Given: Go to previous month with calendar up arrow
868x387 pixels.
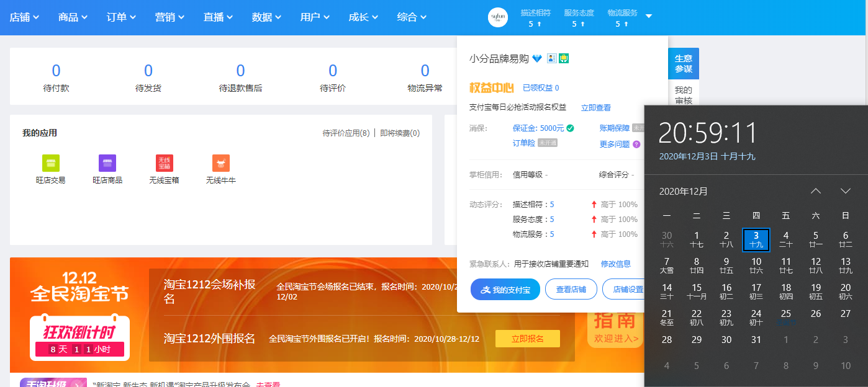Looking at the screenshot, I should (x=816, y=191).
